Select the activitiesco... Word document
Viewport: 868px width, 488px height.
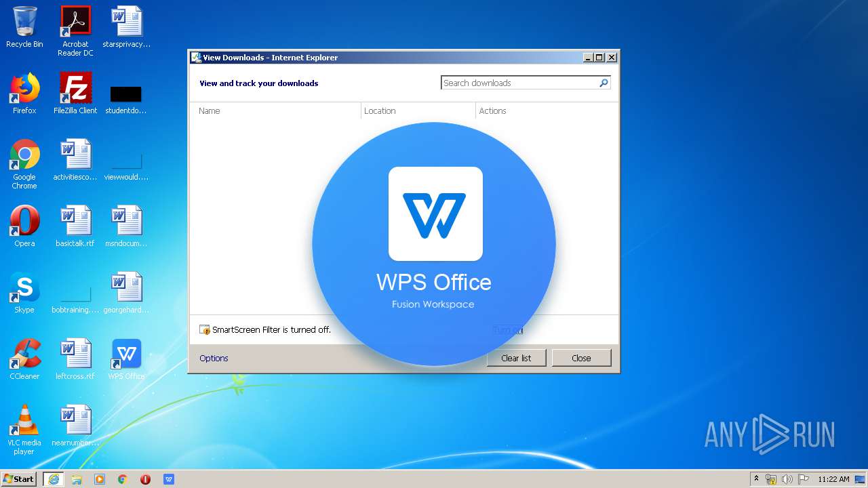pyautogui.click(x=75, y=160)
